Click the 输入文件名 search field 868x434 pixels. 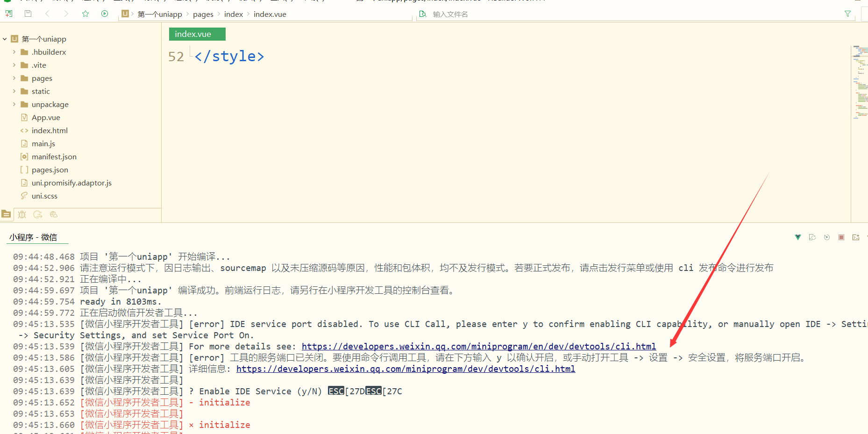coord(635,14)
